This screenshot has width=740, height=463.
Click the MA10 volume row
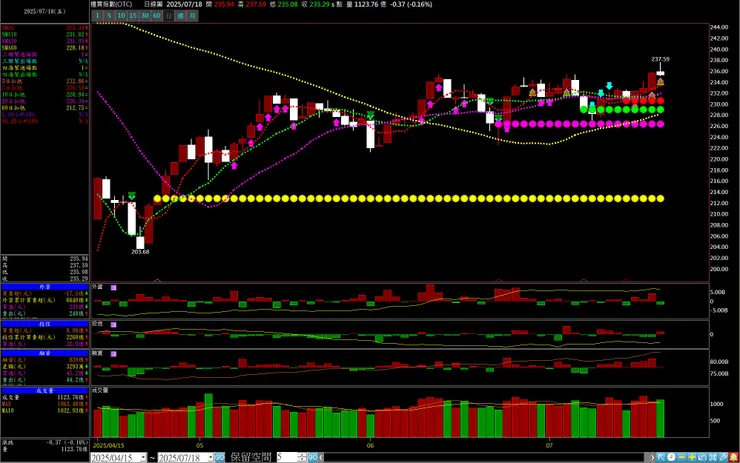[45, 411]
